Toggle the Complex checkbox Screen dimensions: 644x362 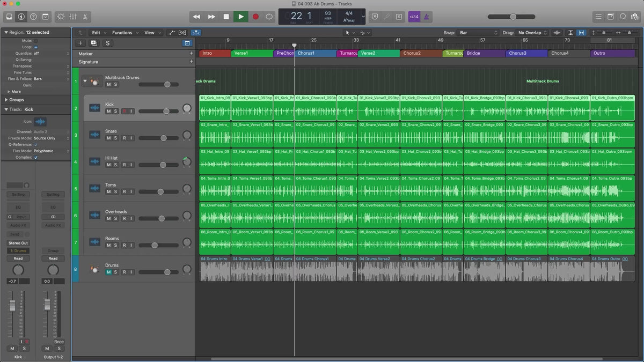(x=36, y=158)
